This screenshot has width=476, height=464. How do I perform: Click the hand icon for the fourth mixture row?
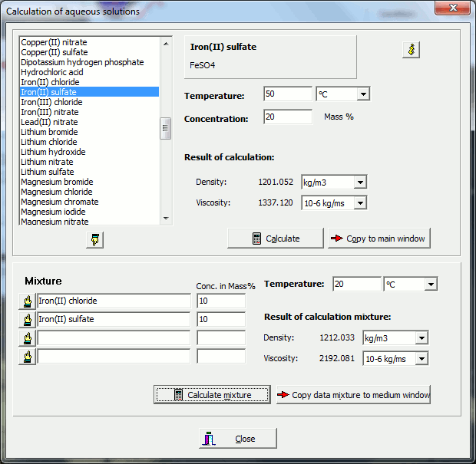point(27,356)
